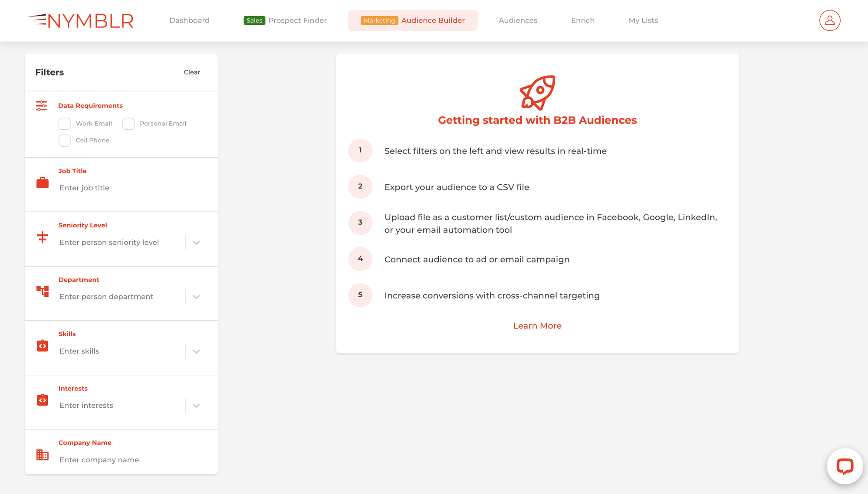Enable Work Email checkbox
Screen dimensions: 868x494
point(64,123)
